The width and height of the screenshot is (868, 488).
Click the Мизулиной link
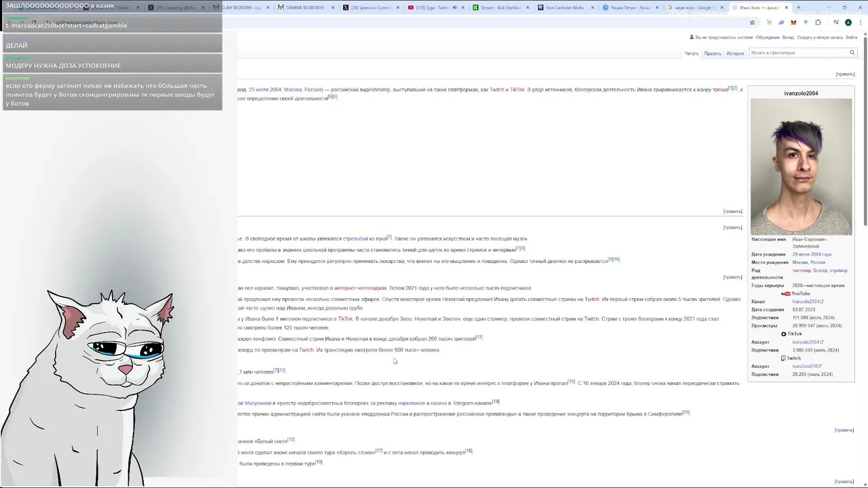255,403
